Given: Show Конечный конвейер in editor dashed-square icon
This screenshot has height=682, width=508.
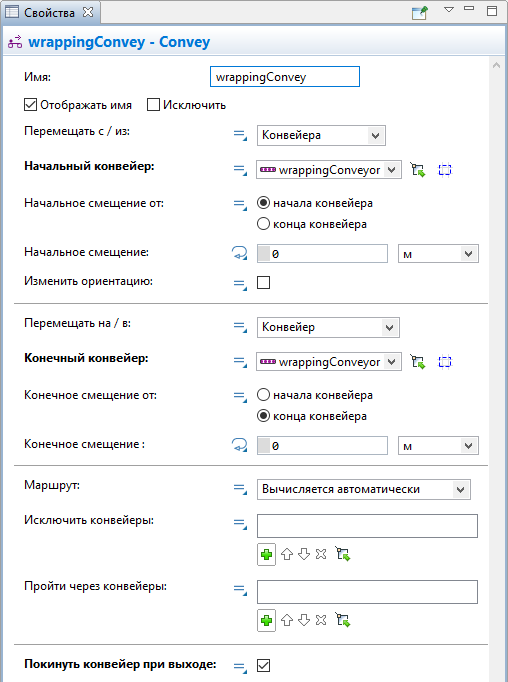Looking at the screenshot, I should [x=444, y=362].
